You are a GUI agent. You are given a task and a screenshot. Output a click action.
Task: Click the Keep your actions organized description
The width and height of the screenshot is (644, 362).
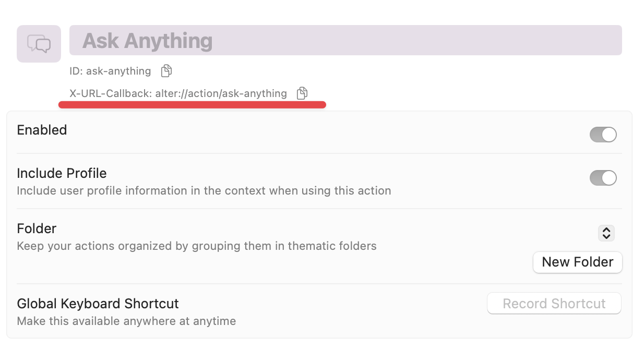(197, 246)
